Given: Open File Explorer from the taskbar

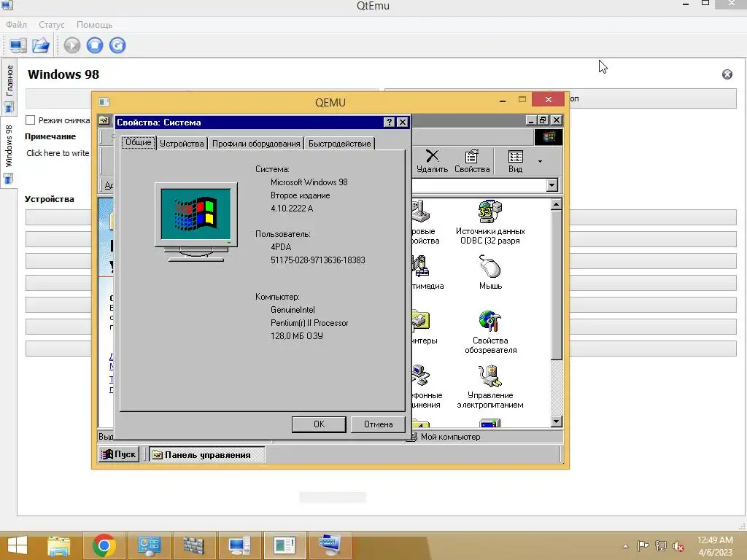Looking at the screenshot, I should (59, 545).
